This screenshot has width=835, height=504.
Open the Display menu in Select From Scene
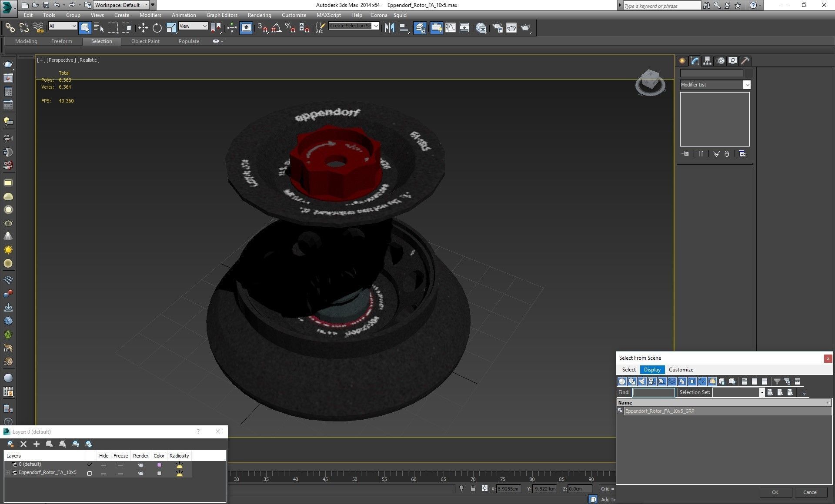(652, 370)
